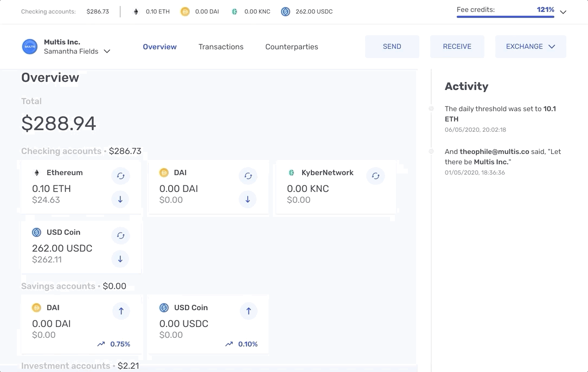588x372 pixels.
Task: Click the trend arrow beside 0.10%
Action: [x=229, y=344]
